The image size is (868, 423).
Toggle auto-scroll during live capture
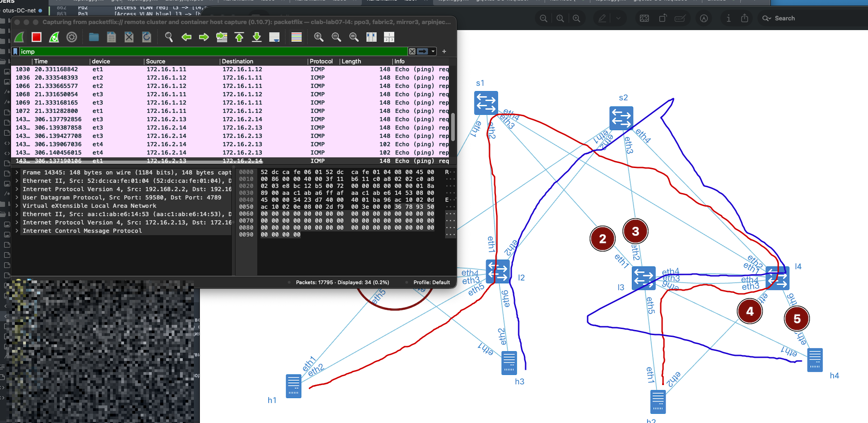pos(274,37)
